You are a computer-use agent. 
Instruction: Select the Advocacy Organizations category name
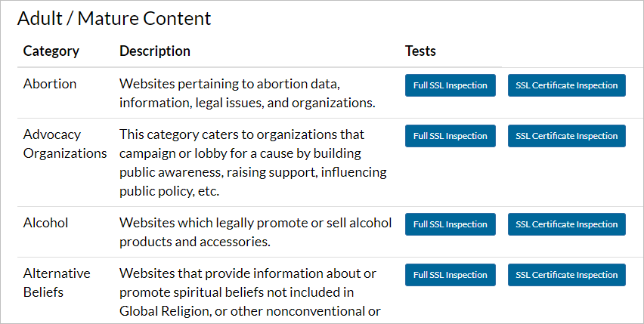(65, 143)
